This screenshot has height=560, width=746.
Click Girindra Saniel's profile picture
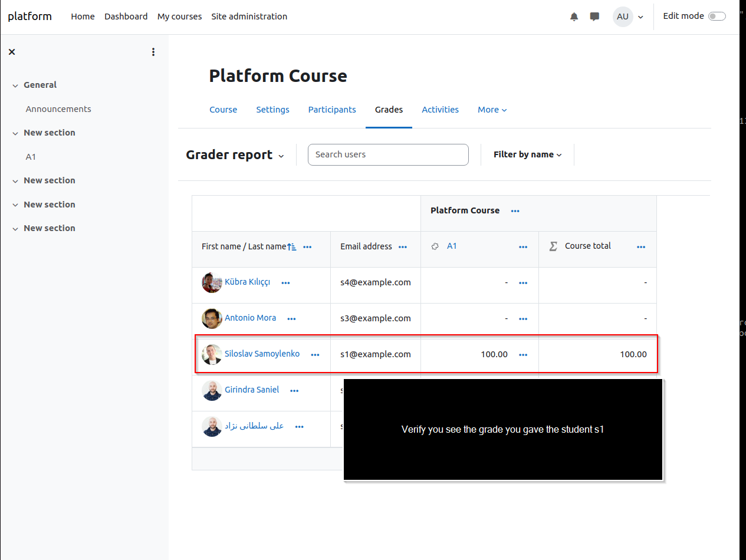point(212,390)
